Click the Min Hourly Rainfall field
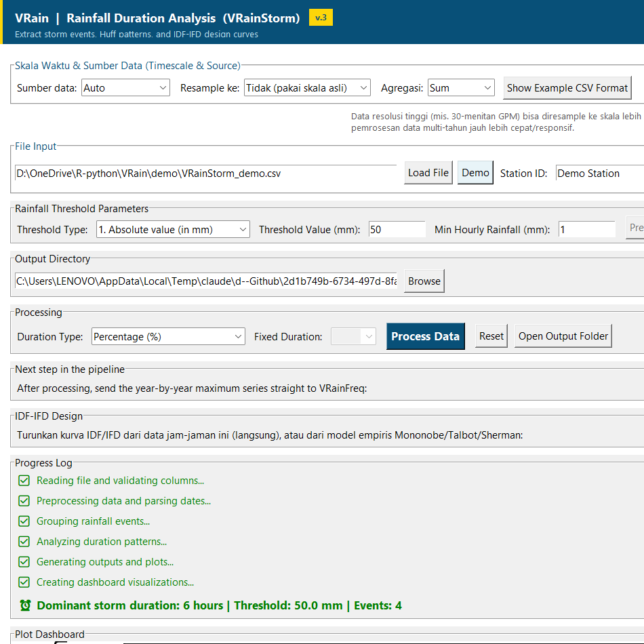 click(586, 230)
